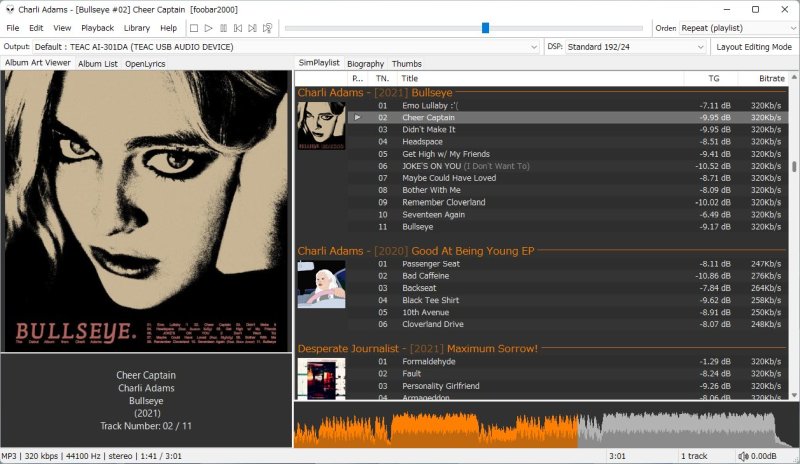Click the playlist scroll down arrow
This screenshot has width=800, height=464.
[x=794, y=396]
